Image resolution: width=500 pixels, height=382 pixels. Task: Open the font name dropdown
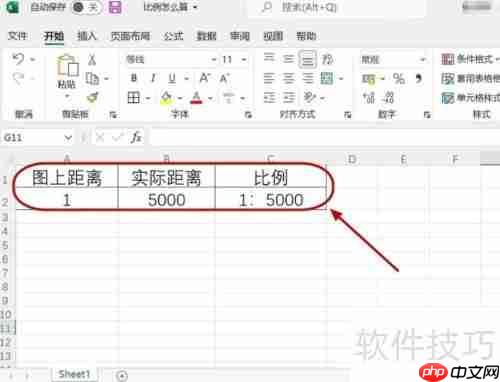[x=214, y=60]
